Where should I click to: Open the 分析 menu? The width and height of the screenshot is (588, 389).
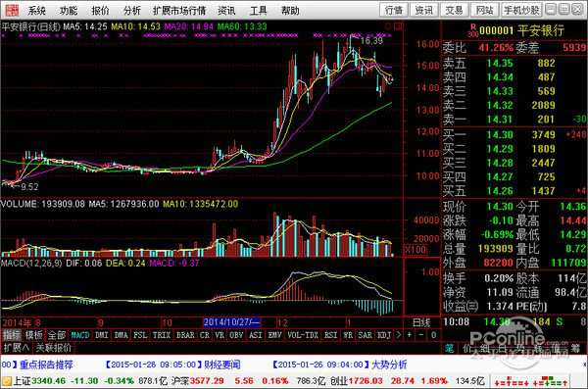132,11
